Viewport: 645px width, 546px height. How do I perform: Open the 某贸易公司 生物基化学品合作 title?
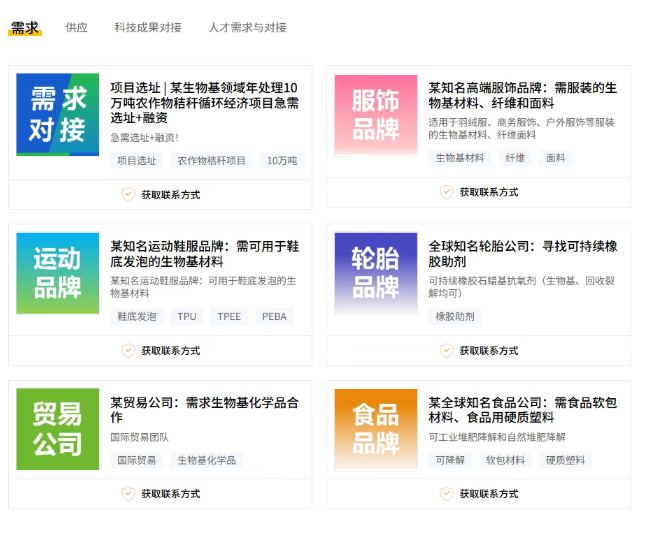205,409
